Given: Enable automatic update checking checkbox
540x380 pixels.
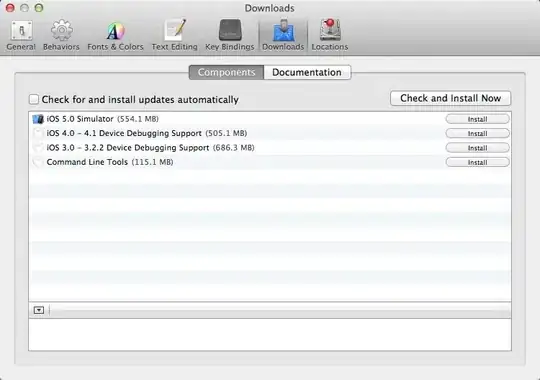Looking at the screenshot, I should [34, 99].
